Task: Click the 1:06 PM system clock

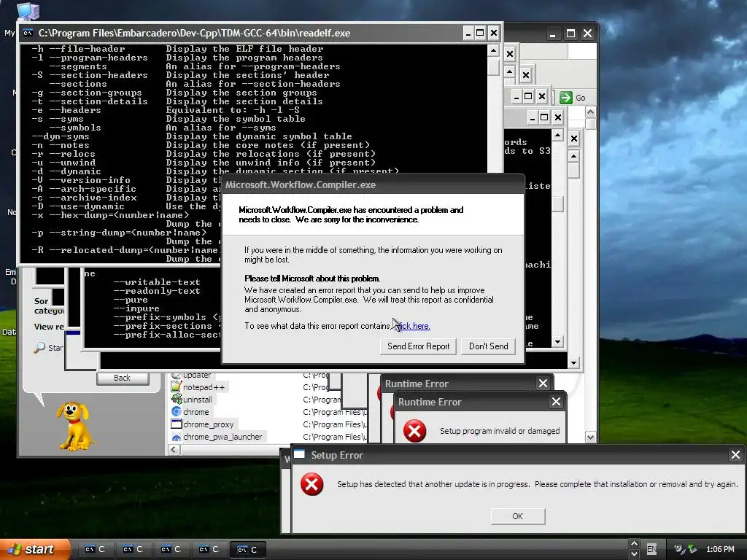Action: coord(720,549)
